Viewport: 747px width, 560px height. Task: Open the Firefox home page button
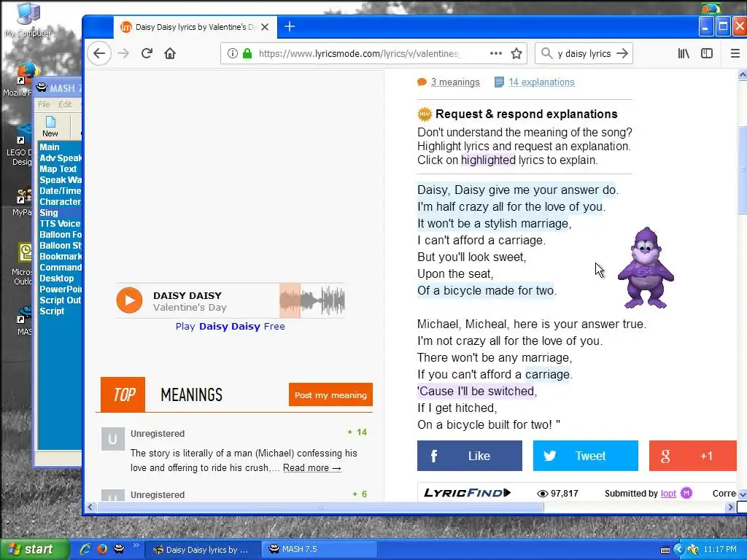point(170,53)
